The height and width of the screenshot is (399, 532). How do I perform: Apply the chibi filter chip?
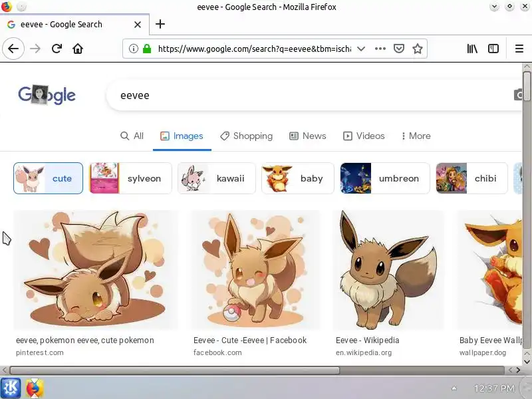click(471, 178)
